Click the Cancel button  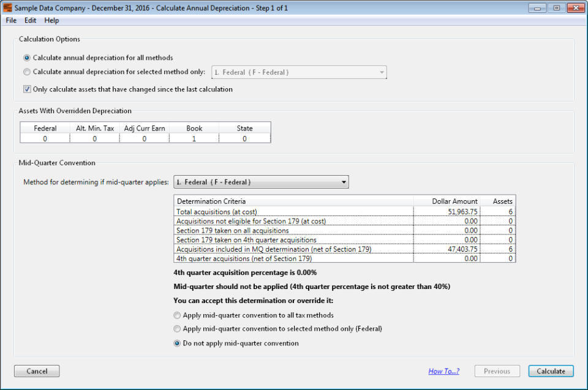click(36, 371)
